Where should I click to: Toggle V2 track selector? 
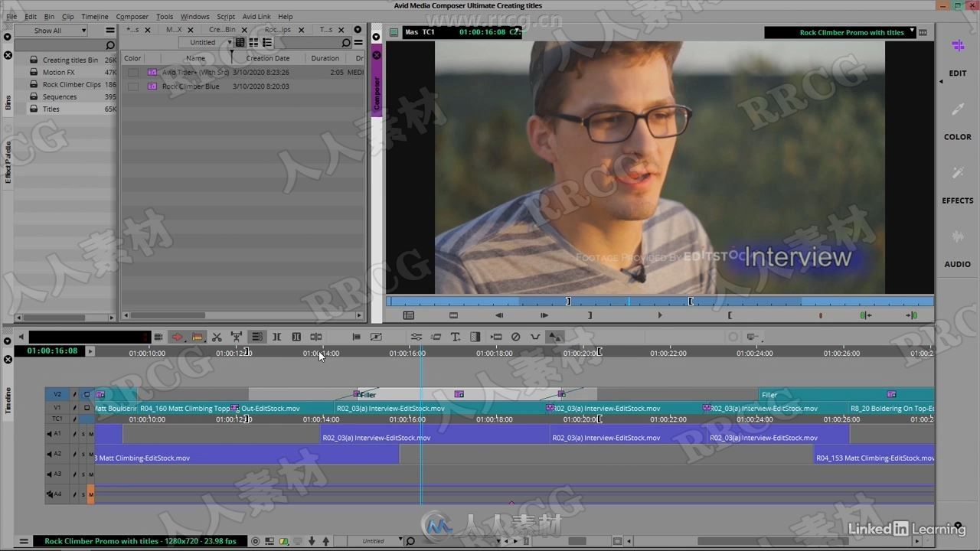pos(57,394)
